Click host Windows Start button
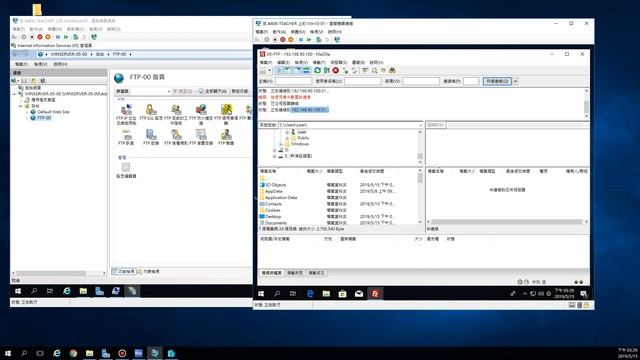Screen dimensions: 640x360 click(x=8, y=353)
